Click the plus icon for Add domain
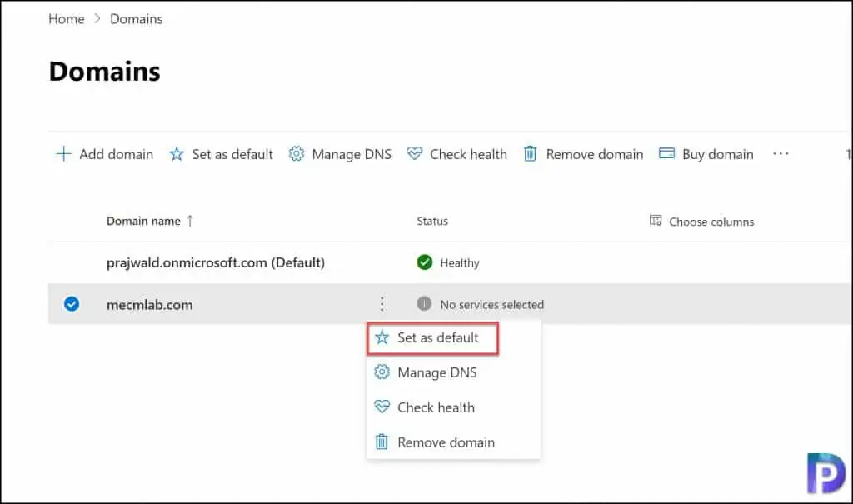 click(63, 154)
